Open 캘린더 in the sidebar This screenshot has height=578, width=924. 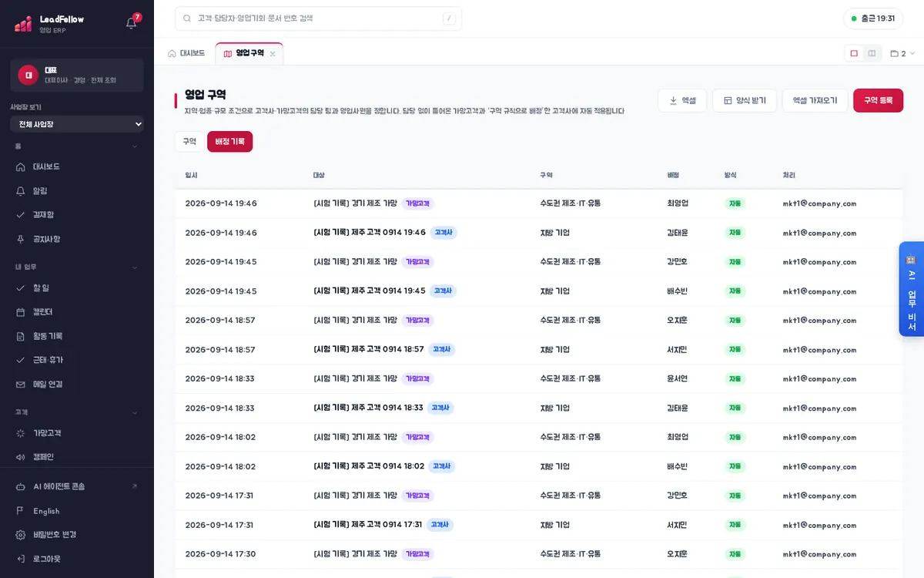[x=77, y=311]
